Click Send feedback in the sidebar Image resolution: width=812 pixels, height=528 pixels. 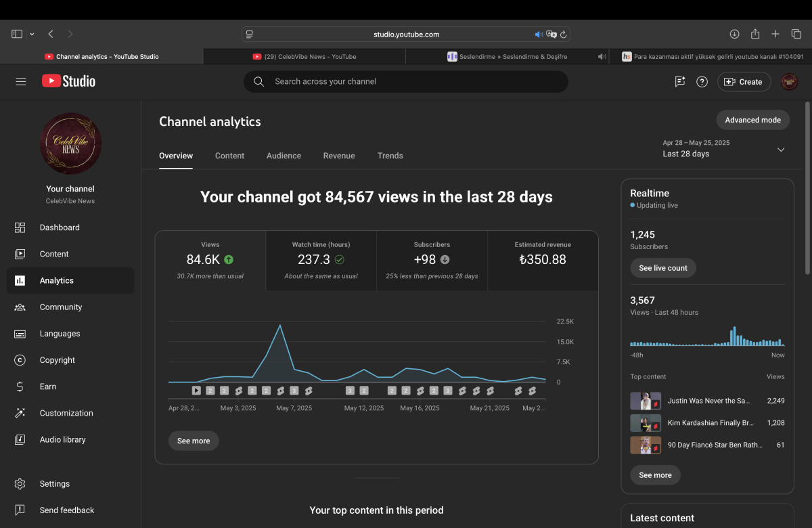tap(70, 510)
